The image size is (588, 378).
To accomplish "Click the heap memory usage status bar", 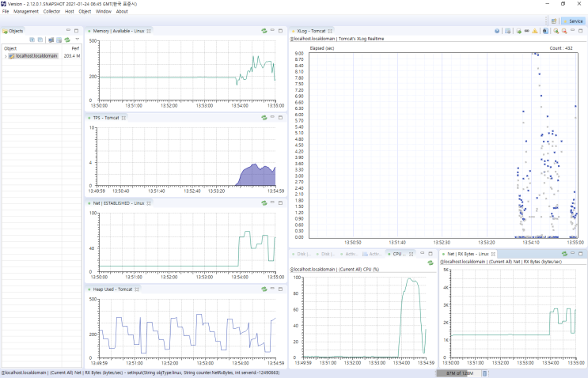I will [x=458, y=372].
